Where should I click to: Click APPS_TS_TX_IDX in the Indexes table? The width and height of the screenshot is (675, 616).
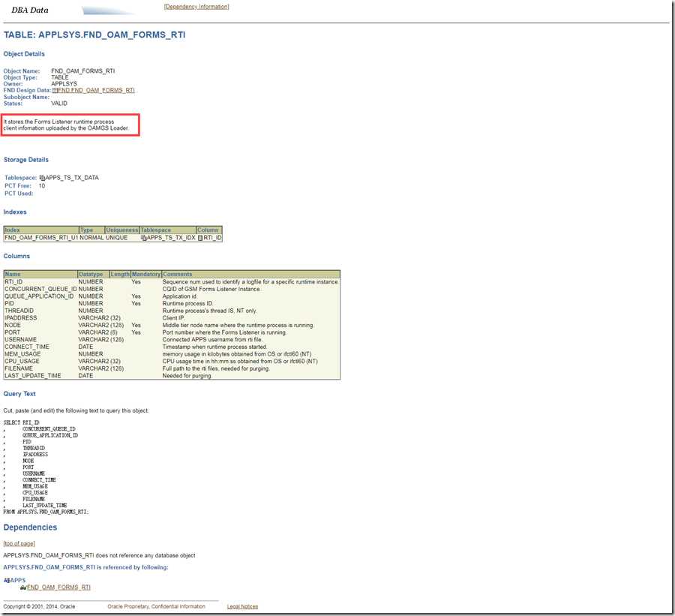[x=171, y=238]
